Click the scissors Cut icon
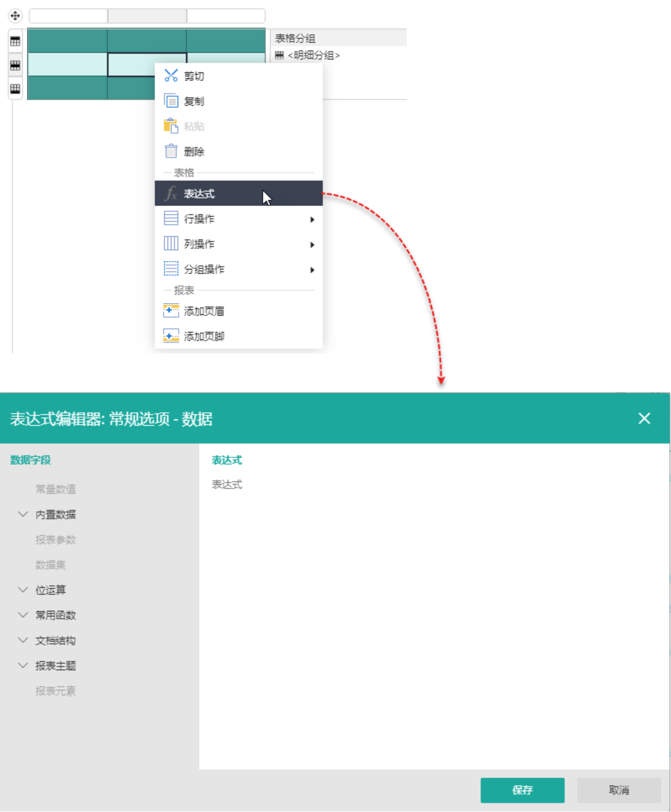Viewport: 671px width, 812px height. click(171, 76)
